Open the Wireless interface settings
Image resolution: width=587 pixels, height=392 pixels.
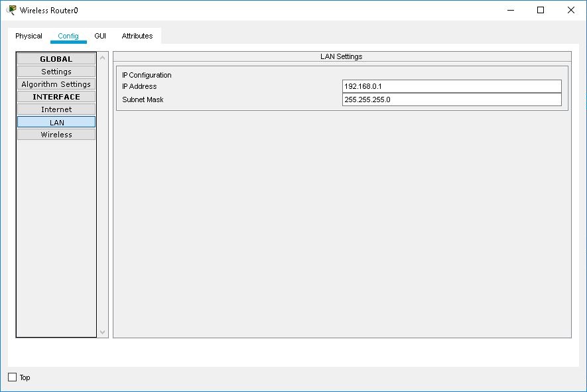point(56,134)
